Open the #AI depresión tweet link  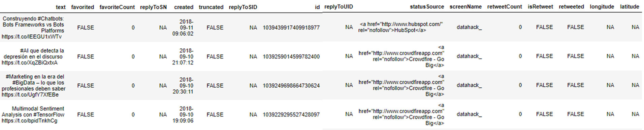click(x=30, y=63)
